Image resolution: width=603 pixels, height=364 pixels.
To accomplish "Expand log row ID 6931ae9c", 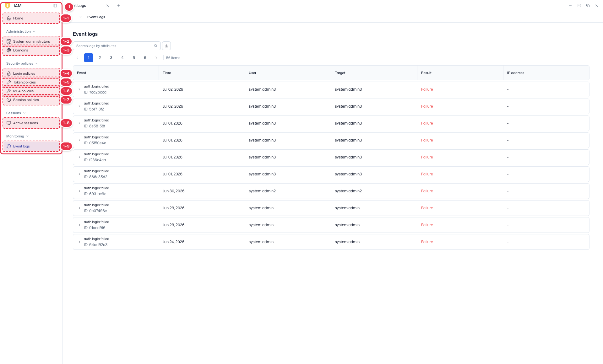I will tap(79, 191).
